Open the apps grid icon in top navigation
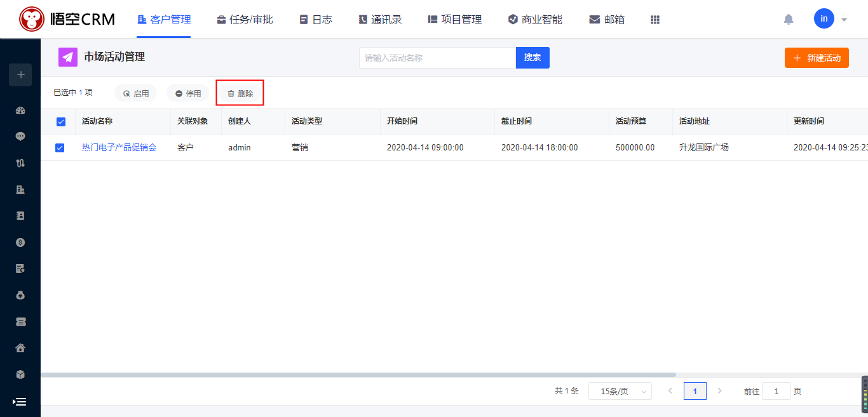The image size is (868, 417). tap(655, 20)
